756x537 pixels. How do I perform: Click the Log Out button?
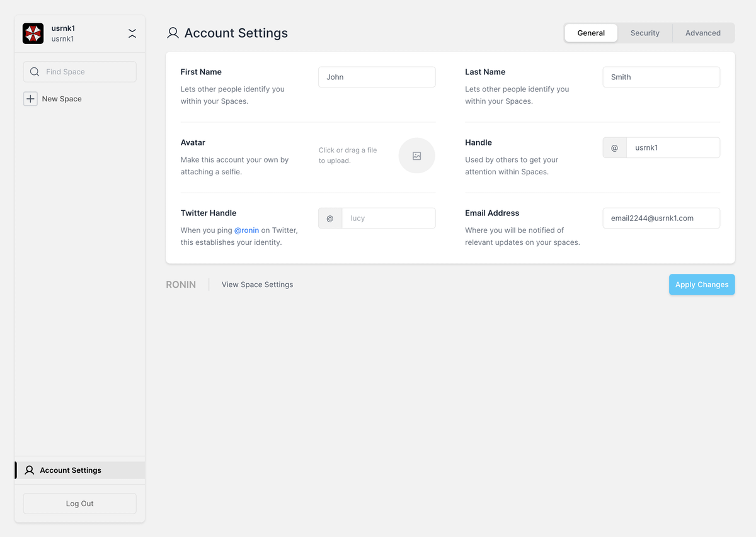(79, 504)
